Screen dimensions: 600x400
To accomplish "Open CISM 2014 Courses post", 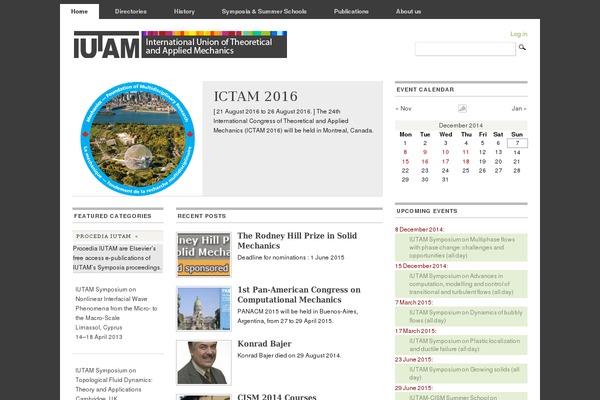I will point(277,397).
